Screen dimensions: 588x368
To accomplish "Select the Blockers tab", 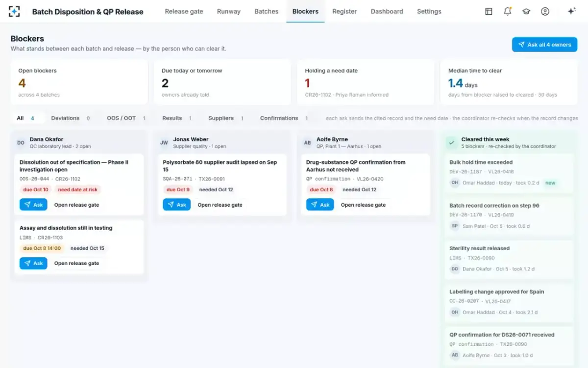I will click(x=305, y=11).
